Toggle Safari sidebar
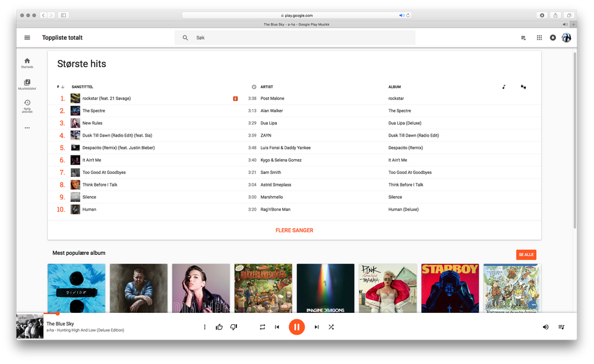 [x=64, y=15]
